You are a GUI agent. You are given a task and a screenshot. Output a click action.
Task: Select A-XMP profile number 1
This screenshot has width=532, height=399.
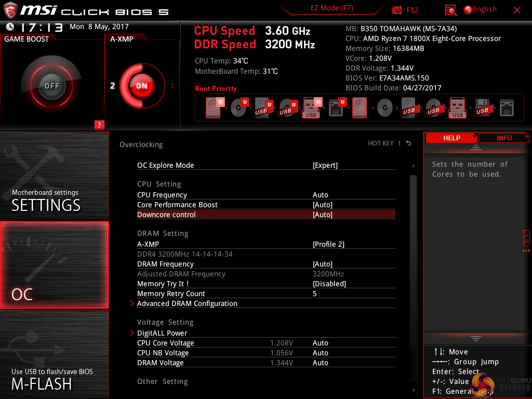pyautogui.click(x=172, y=86)
